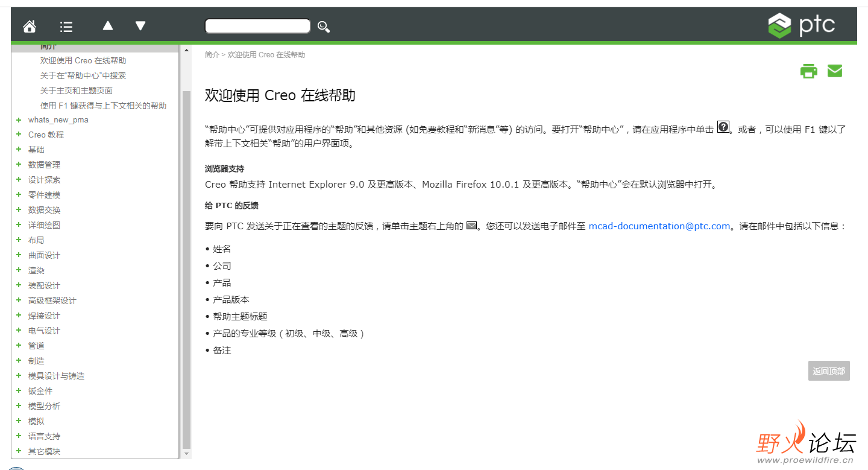Click the 帮助主题标题 bullet item
The width and height of the screenshot is (868, 470).
click(x=240, y=316)
